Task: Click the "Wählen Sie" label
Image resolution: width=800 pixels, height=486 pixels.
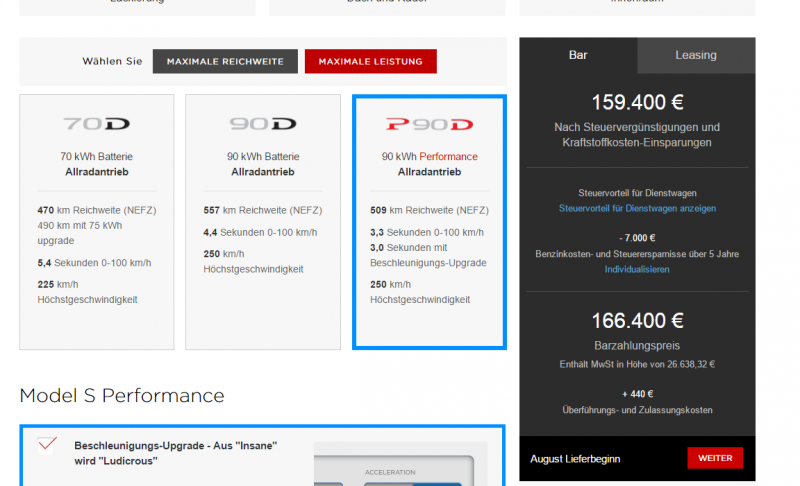Action: coord(112,61)
